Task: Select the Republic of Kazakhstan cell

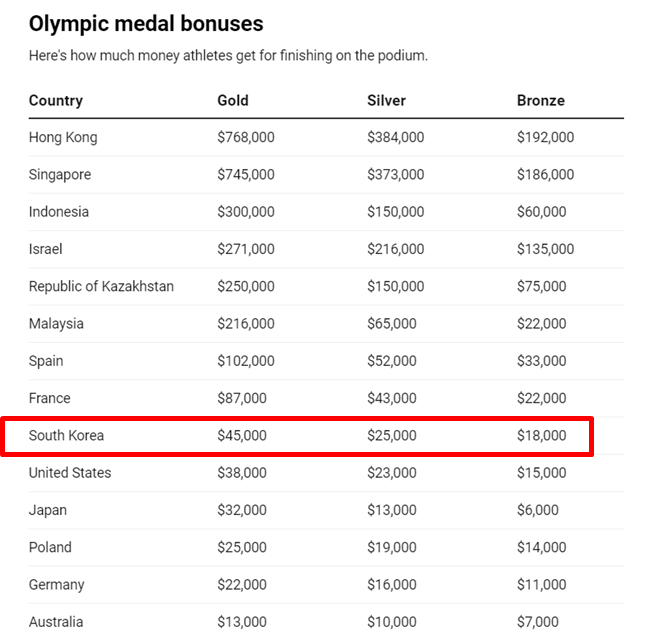Action: pyautogui.click(x=101, y=286)
